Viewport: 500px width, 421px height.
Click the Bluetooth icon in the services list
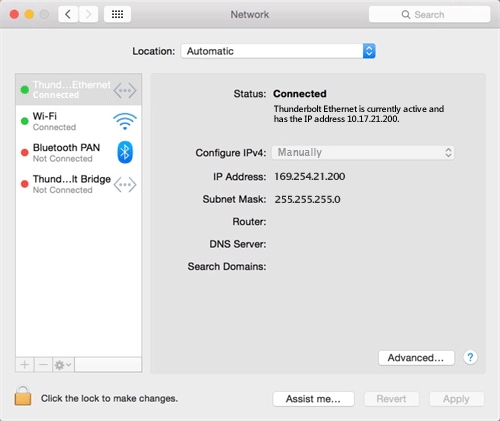pyautogui.click(x=125, y=152)
